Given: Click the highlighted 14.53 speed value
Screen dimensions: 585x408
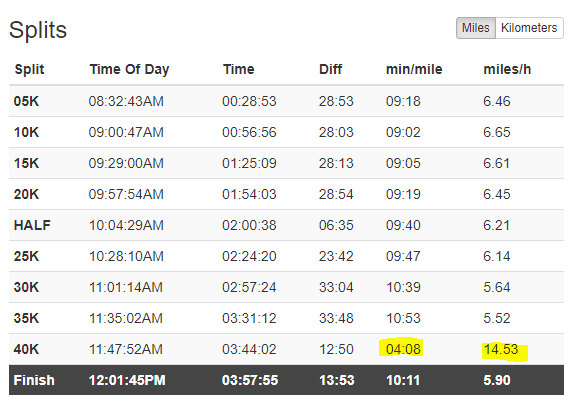Looking at the screenshot, I should pos(501,349).
